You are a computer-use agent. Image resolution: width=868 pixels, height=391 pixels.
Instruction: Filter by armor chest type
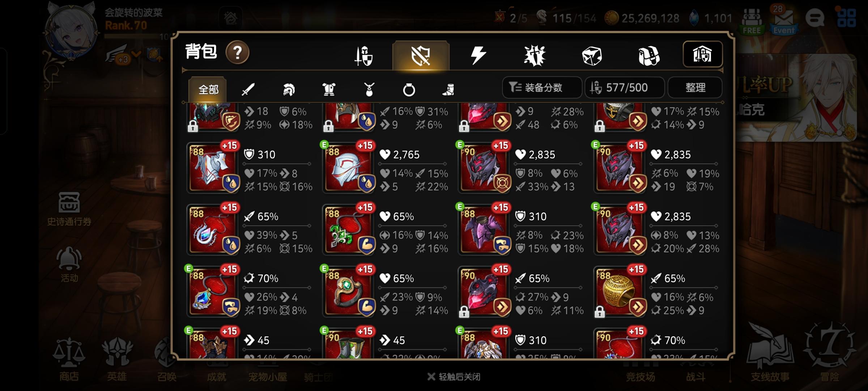pyautogui.click(x=329, y=89)
